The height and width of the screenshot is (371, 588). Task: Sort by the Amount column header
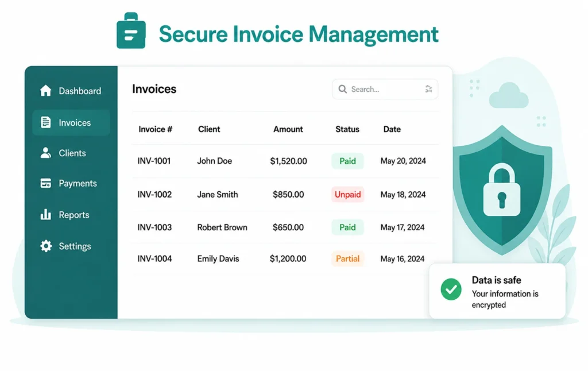click(x=288, y=129)
